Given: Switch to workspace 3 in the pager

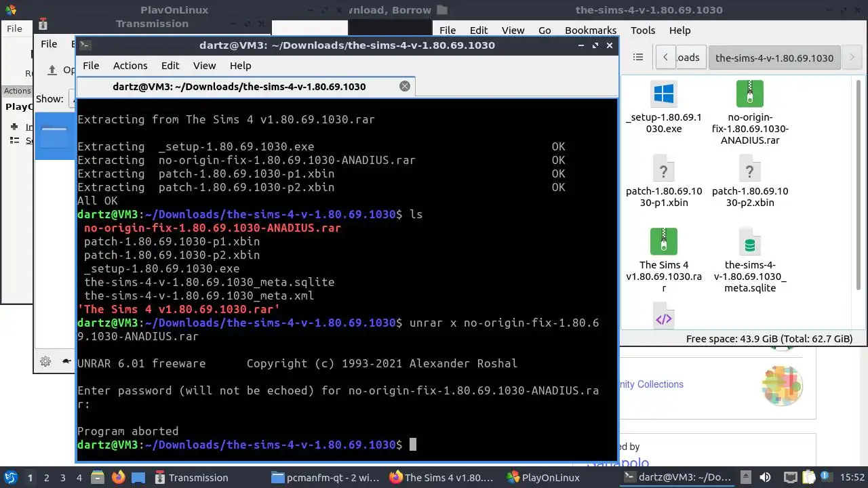Looking at the screenshot, I should click(x=63, y=477).
